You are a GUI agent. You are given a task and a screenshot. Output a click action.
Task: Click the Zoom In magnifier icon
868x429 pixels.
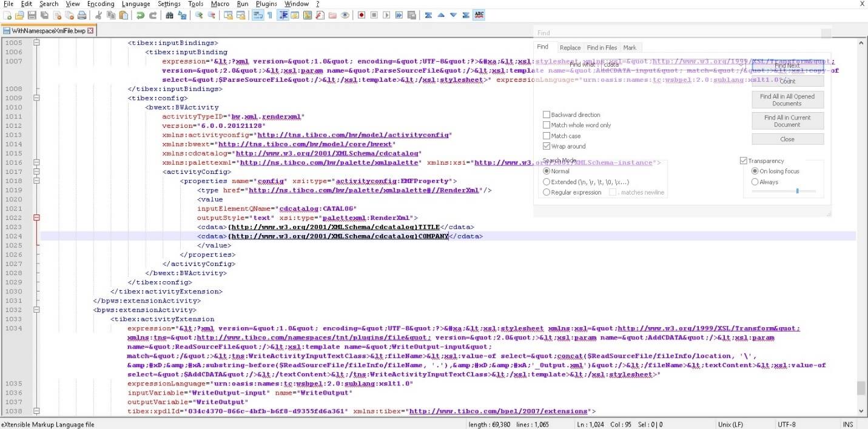198,15
